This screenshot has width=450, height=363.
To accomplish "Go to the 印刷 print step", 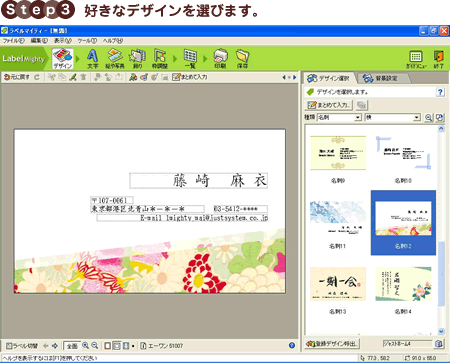I will [220, 59].
